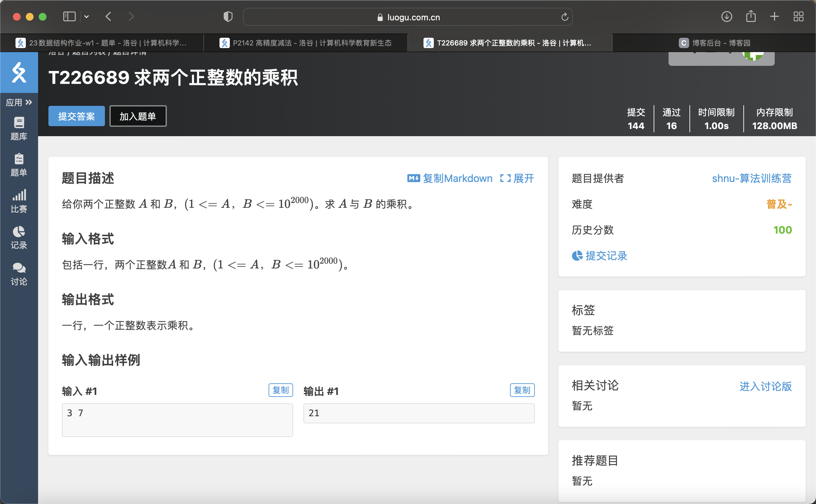Open the 题库 problem library icon
Image resolution: width=816 pixels, height=504 pixels.
pyautogui.click(x=19, y=129)
